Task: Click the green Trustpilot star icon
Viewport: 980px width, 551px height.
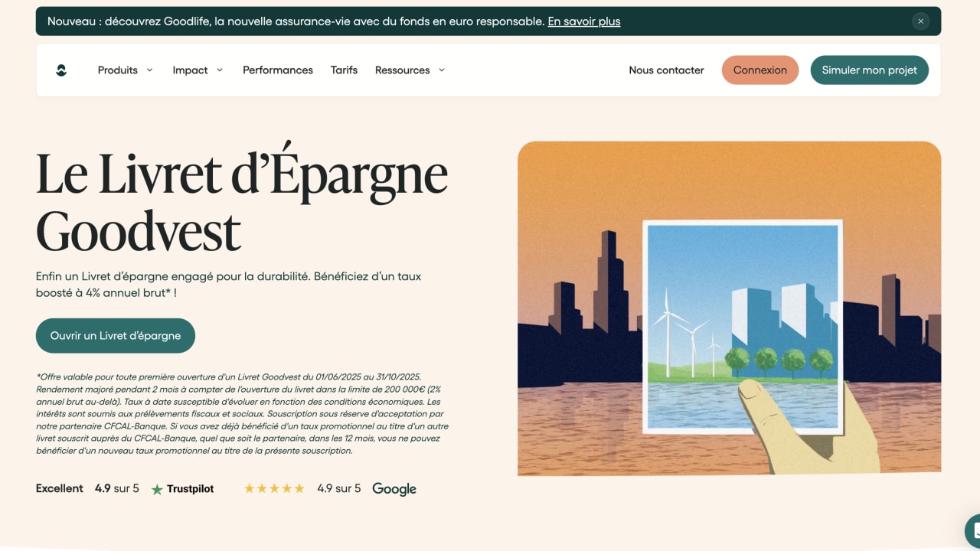Action: 157,489
